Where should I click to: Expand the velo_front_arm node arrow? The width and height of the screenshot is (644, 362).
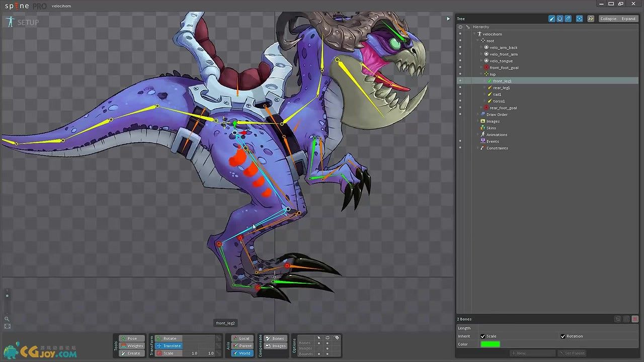[x=481, y=54]
